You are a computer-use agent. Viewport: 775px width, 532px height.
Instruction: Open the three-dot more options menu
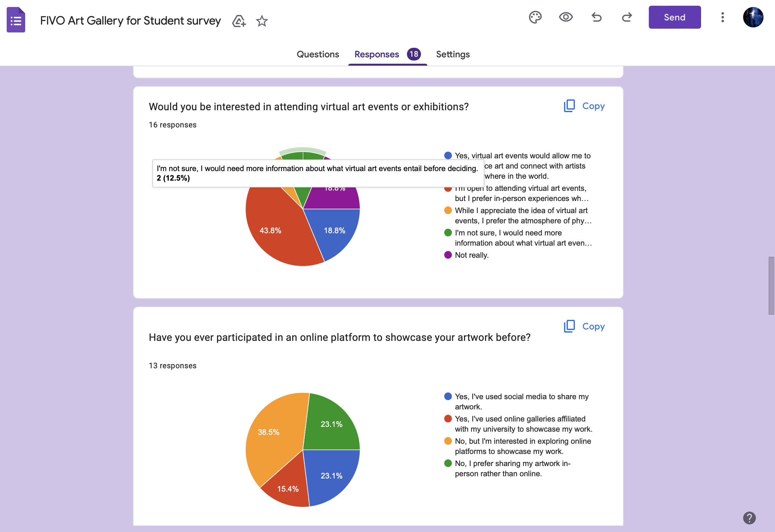click(x=722, y=17)
